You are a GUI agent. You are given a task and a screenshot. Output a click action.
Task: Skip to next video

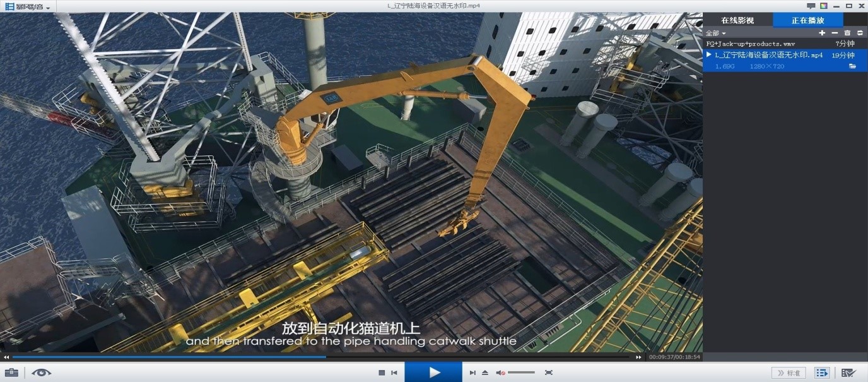472,373
